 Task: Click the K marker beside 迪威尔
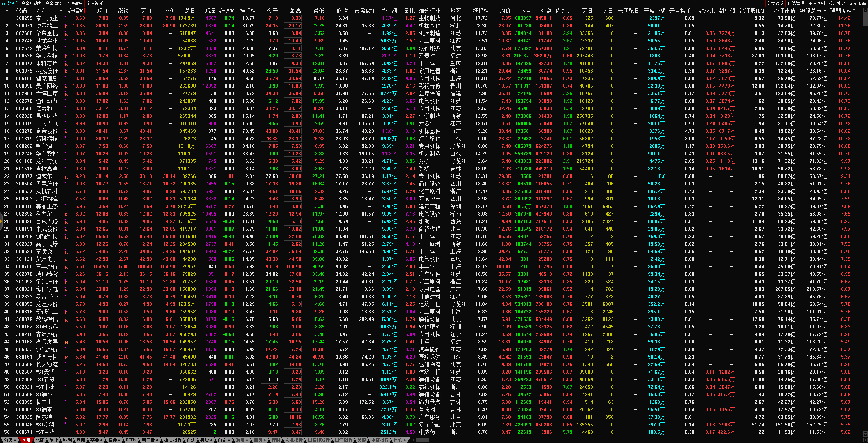(x=66, y=177)
